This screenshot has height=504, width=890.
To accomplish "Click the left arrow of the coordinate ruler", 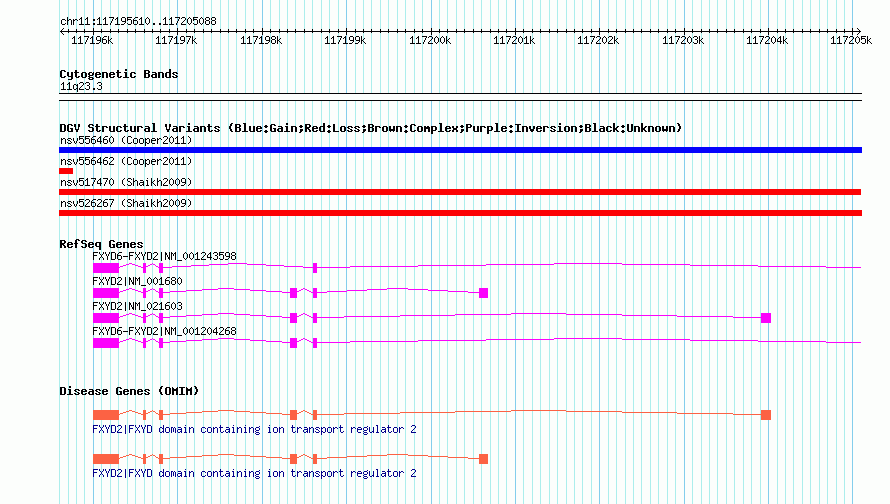I will (x=62, y=31).
